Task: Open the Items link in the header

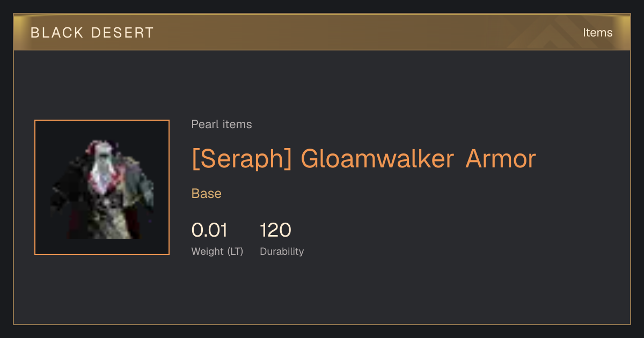Action: click(597, 33)
